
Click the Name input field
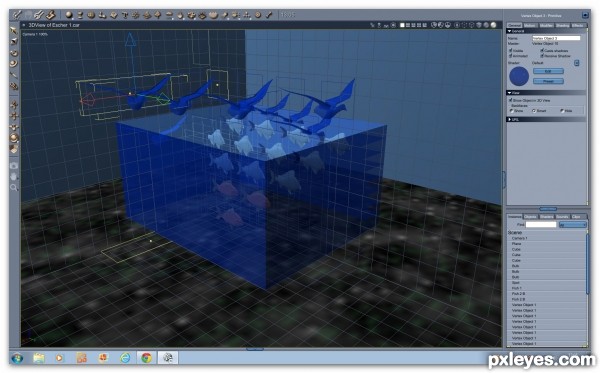pos(556,38)
